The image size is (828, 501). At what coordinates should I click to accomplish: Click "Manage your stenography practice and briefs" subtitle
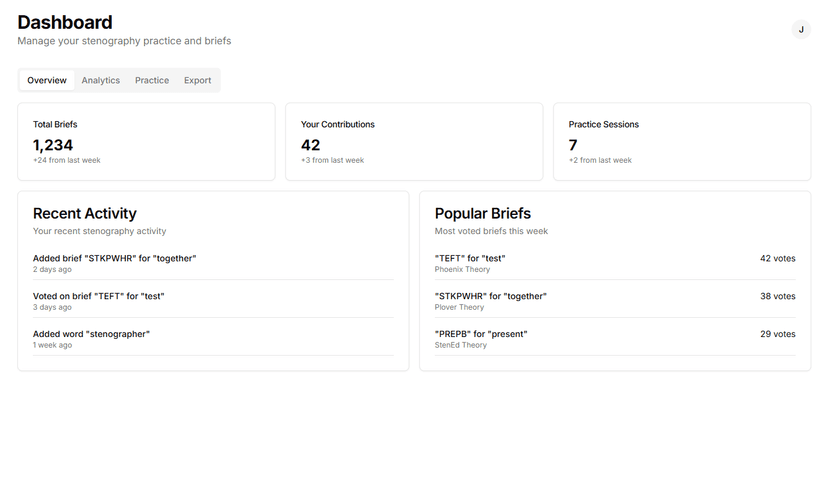click(124, 41)
